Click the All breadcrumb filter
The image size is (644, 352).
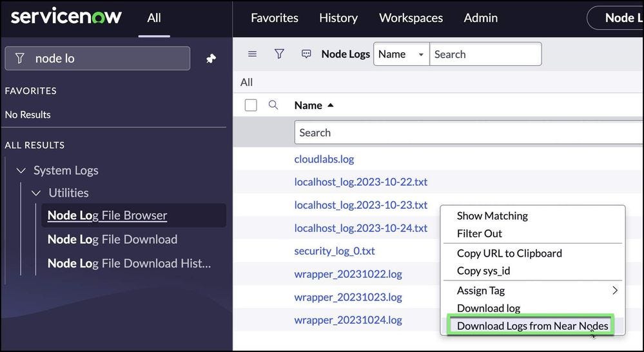tap(246, 82)
